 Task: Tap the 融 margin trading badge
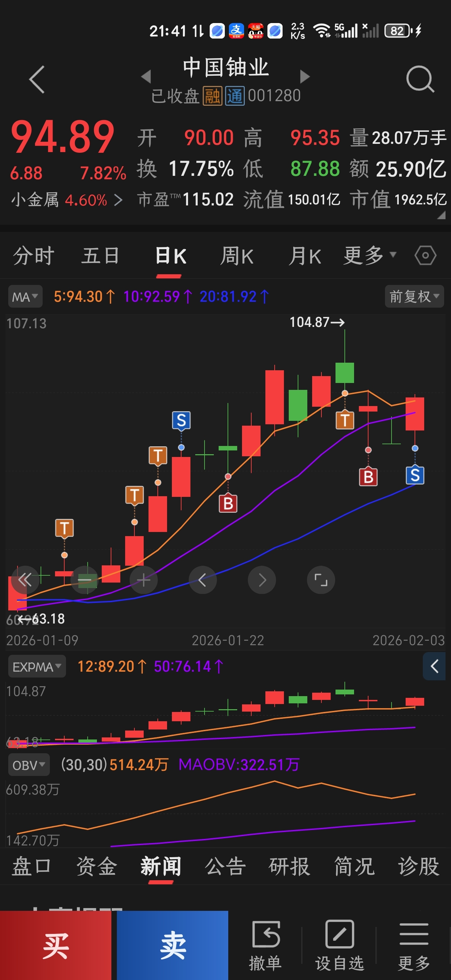coord(212,96)
